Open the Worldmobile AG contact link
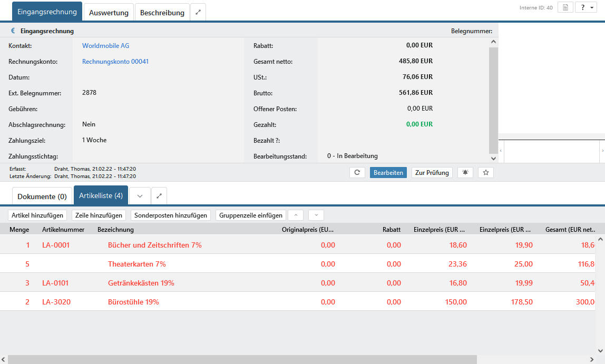 105,46
